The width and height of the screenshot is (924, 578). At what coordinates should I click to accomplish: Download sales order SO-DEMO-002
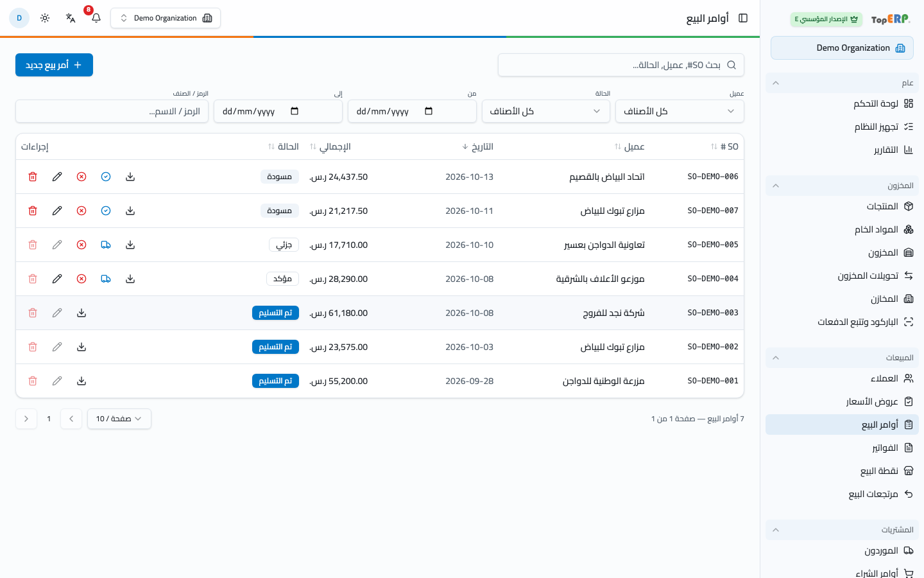[81, 347]
